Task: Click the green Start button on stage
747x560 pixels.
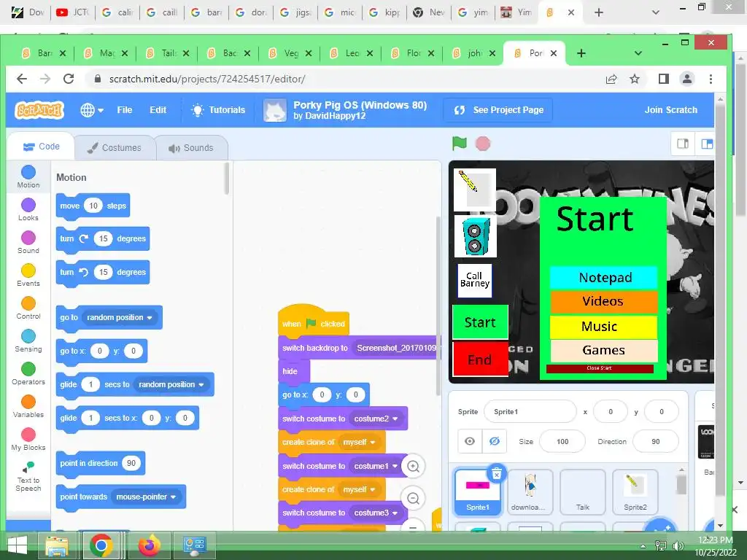Action: (480, 322)
